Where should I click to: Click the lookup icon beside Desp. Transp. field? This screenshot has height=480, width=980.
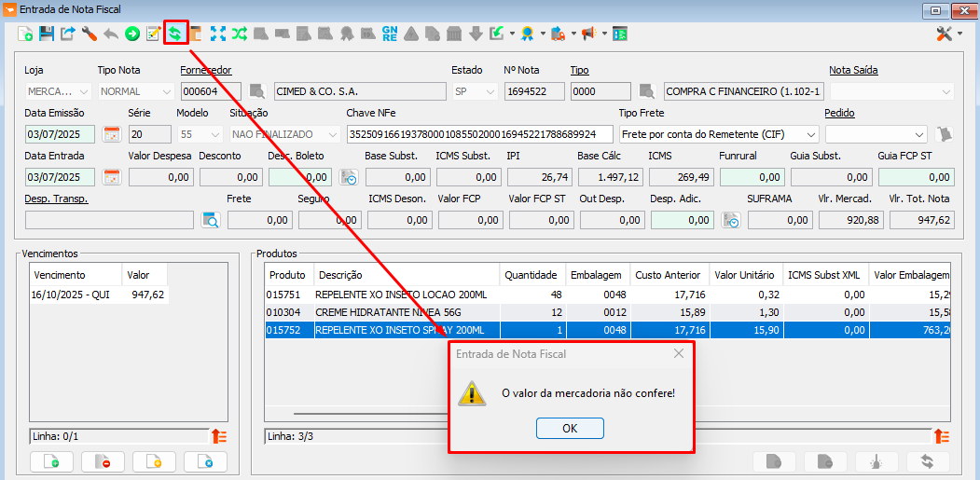pos(210,220)
